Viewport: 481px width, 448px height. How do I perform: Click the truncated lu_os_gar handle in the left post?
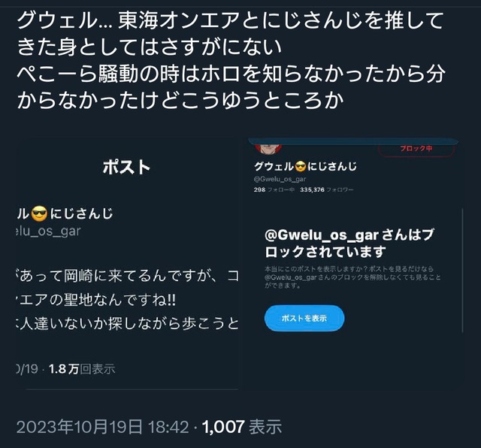(x=48, y=231)
